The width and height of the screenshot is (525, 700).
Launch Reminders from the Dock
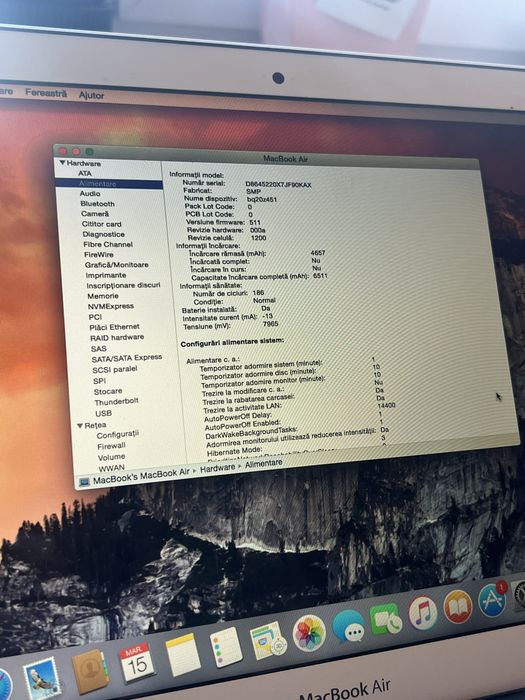click(226, 647)
